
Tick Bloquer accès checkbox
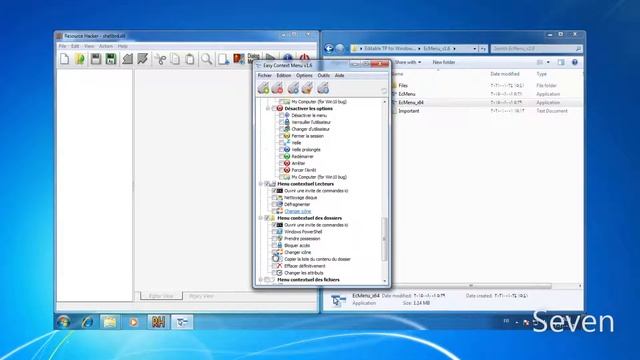click(274, 245)
